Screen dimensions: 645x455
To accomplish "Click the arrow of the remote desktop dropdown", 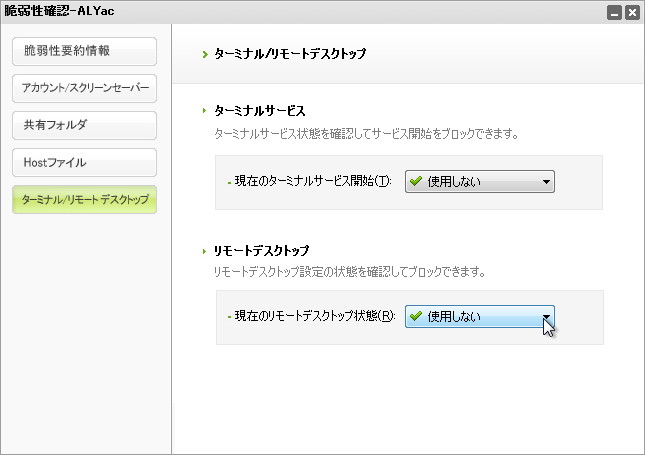I will tap(545, 317).
